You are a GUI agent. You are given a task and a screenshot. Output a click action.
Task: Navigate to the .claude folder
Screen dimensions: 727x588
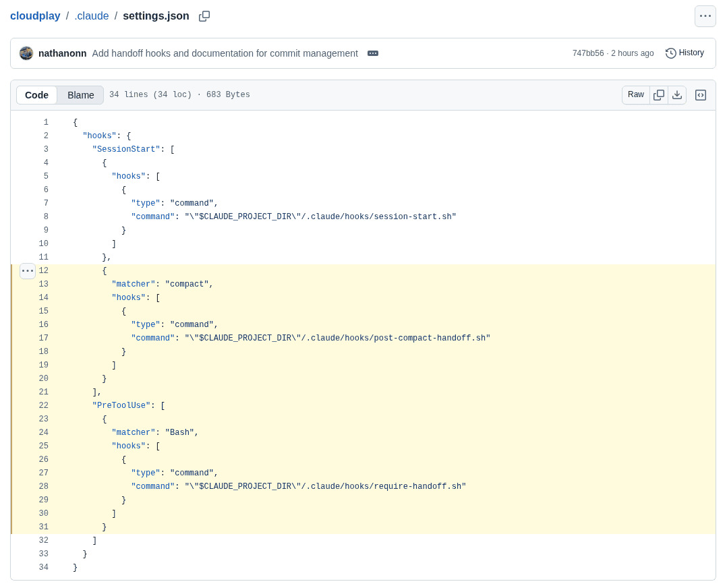91,16
